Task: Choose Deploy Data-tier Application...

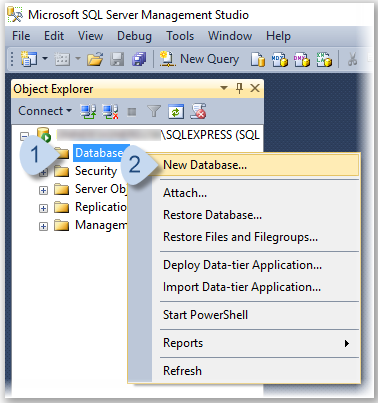Action: (x=256, y=265)
